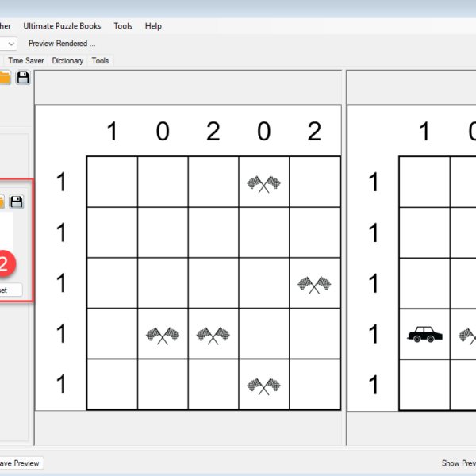Click the leftmost flags in fourth row of left grid
The image size is (476, 476).
coord(163,335)
